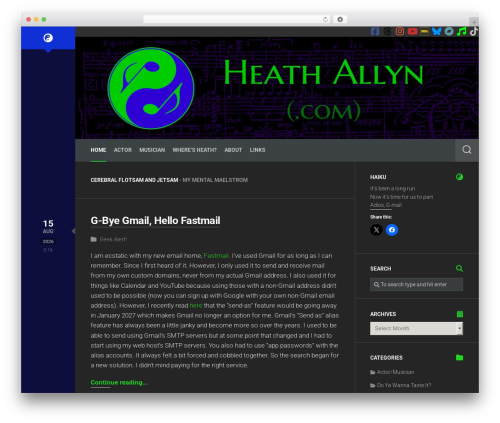500x423 pixels.
Task: Click the green folder icon beside Categories
Action: (459, 357)
